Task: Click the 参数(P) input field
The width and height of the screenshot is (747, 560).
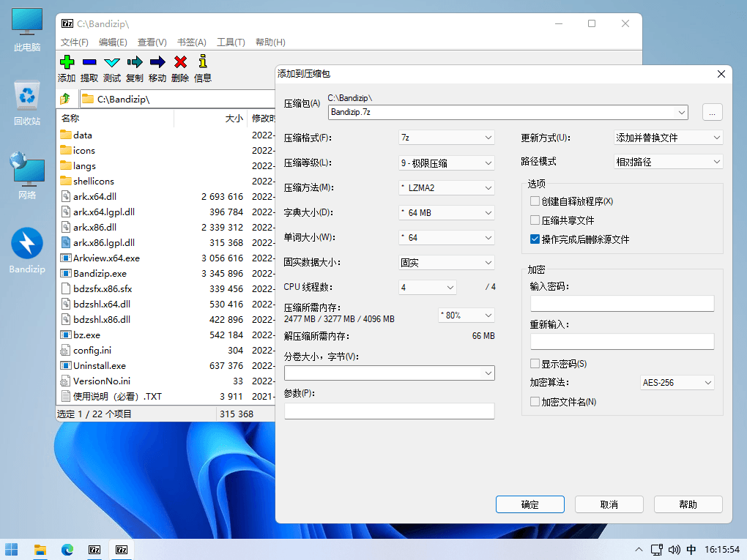Action: click(x=389, y=411)
